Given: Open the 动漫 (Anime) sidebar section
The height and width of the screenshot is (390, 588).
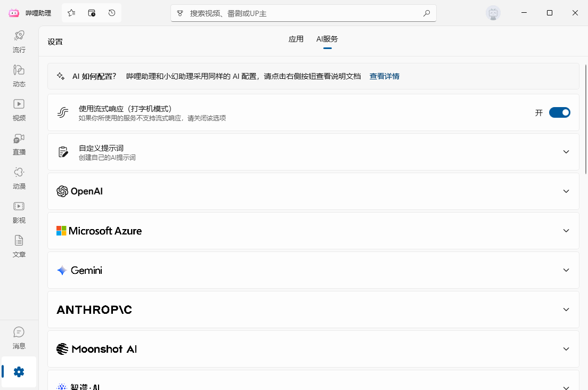Looking at the screenshot, I should coord(19,178).
